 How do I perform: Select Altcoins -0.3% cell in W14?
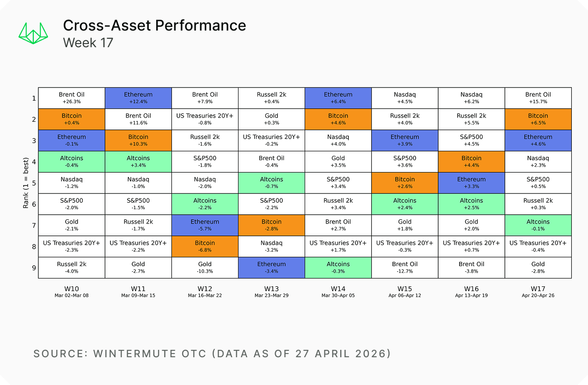[338, 267]
